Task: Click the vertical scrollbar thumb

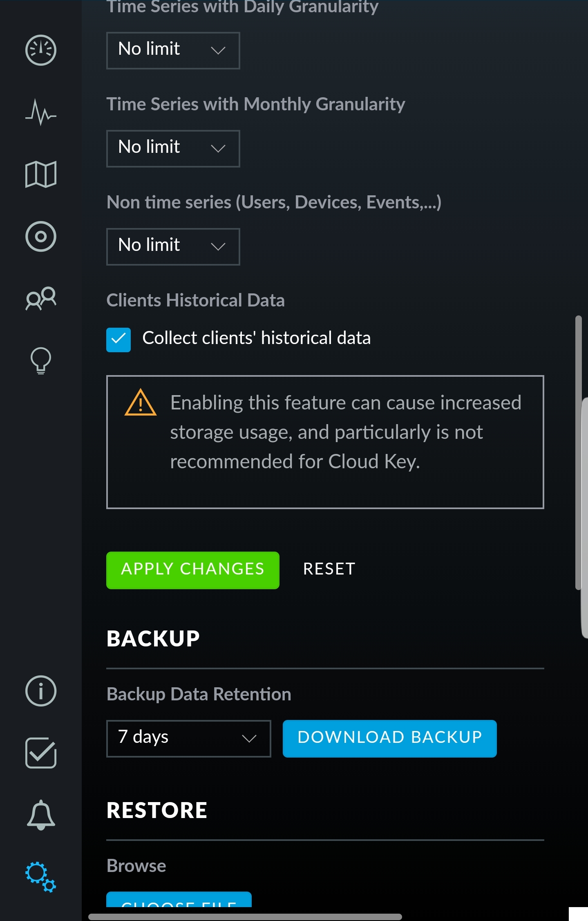Action: click(578, 452)
